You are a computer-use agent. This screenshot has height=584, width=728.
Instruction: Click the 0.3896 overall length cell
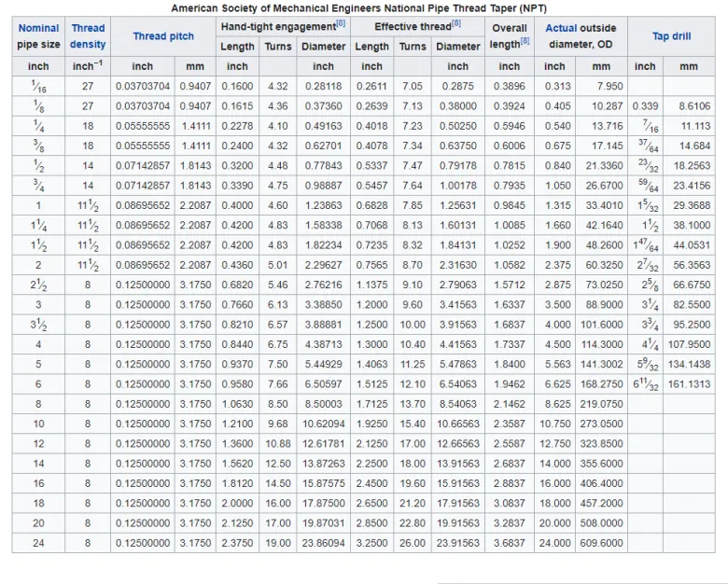(x=509, y=86)
